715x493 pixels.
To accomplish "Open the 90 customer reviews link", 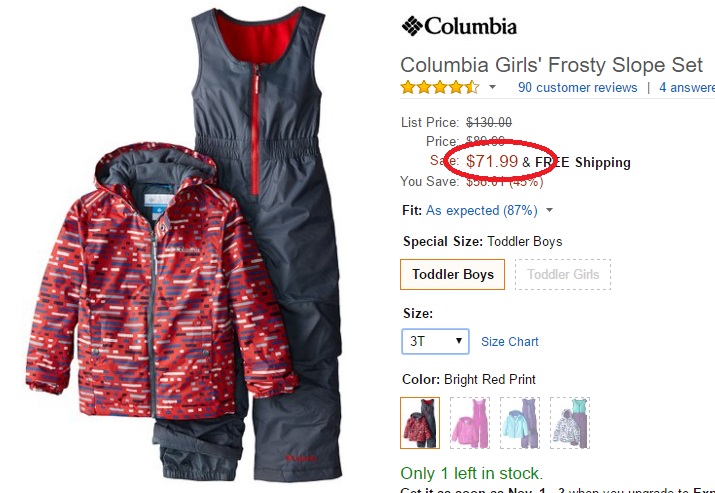I will tap(577, 88).
